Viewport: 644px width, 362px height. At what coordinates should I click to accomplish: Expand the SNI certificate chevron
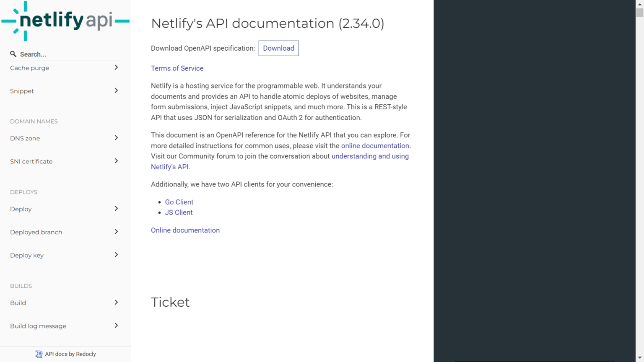pyautogui.click(x=116, y=161)
